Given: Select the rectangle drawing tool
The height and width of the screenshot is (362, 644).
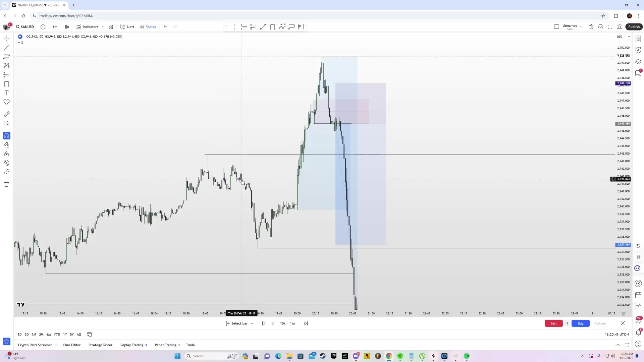Looking at the screenshot, I should (x=6, y=84).
